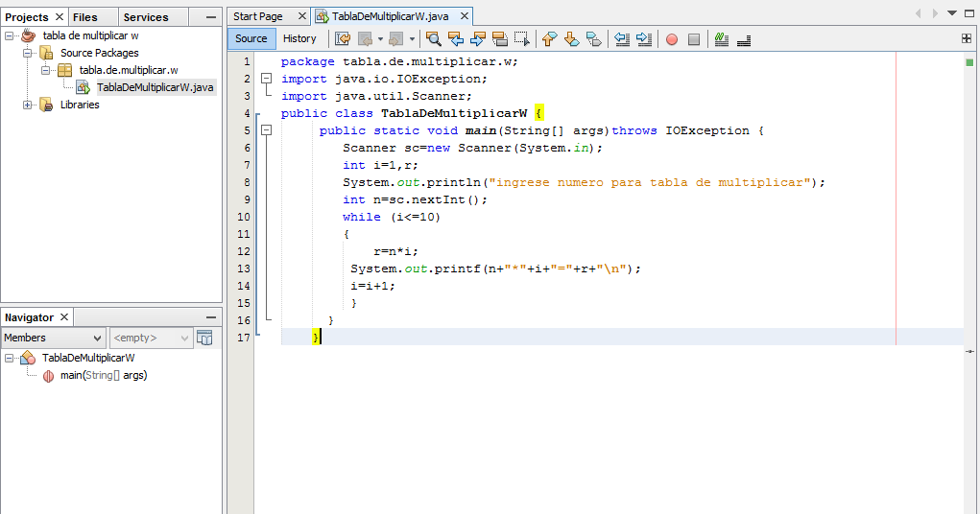Click the current line mark in error stripe
Image resolution: width=980 pixels, height=514 pixels.
[x=969, y=352]
